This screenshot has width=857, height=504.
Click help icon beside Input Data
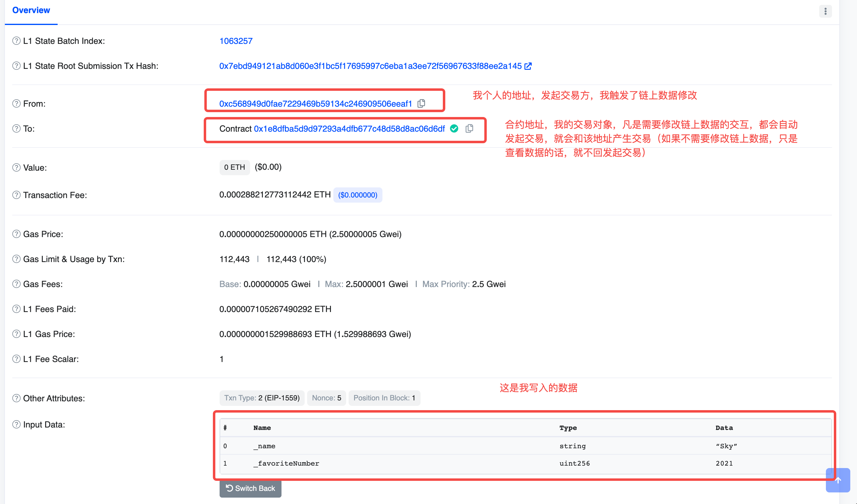16,424
